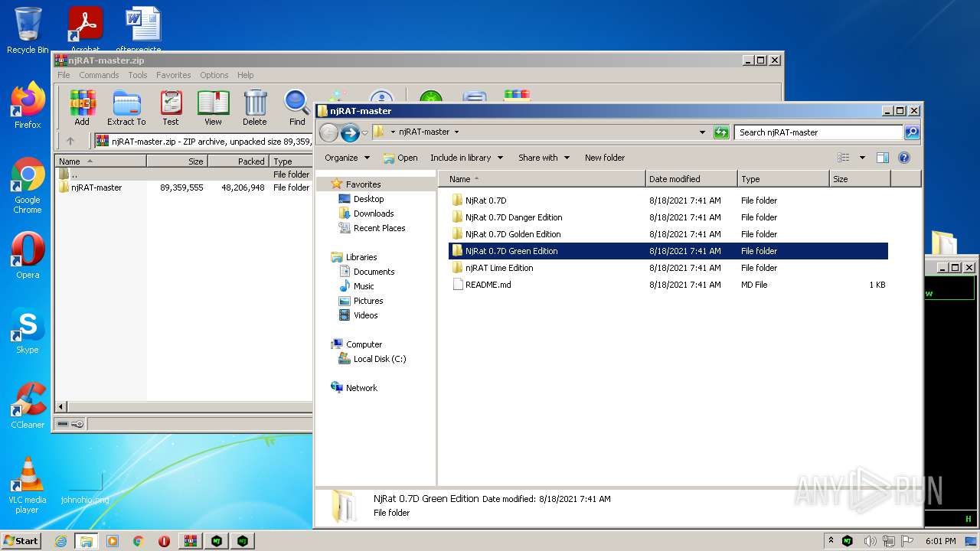Go back in the njRAT-master Explorer window
This screenshot has width=980, height=551.
[328, 132]
